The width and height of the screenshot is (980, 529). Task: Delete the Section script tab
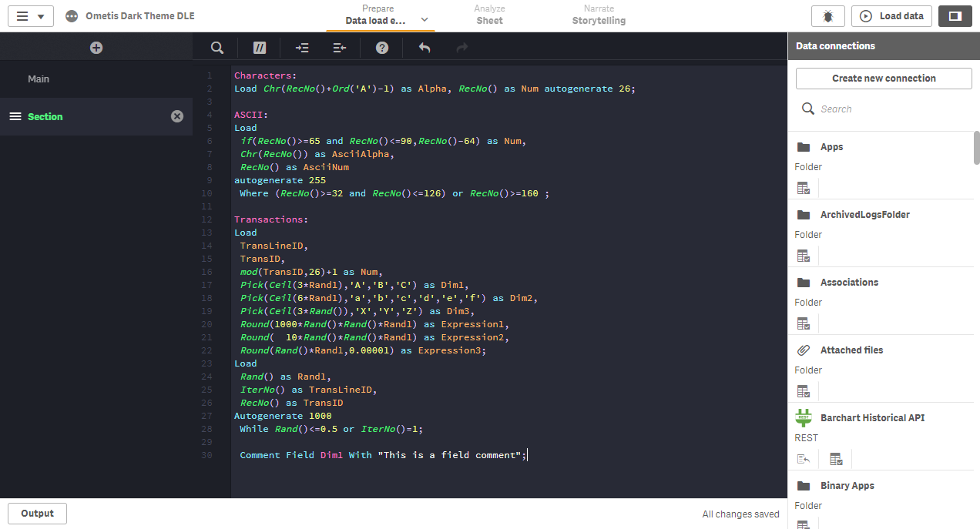pos(176,116)
